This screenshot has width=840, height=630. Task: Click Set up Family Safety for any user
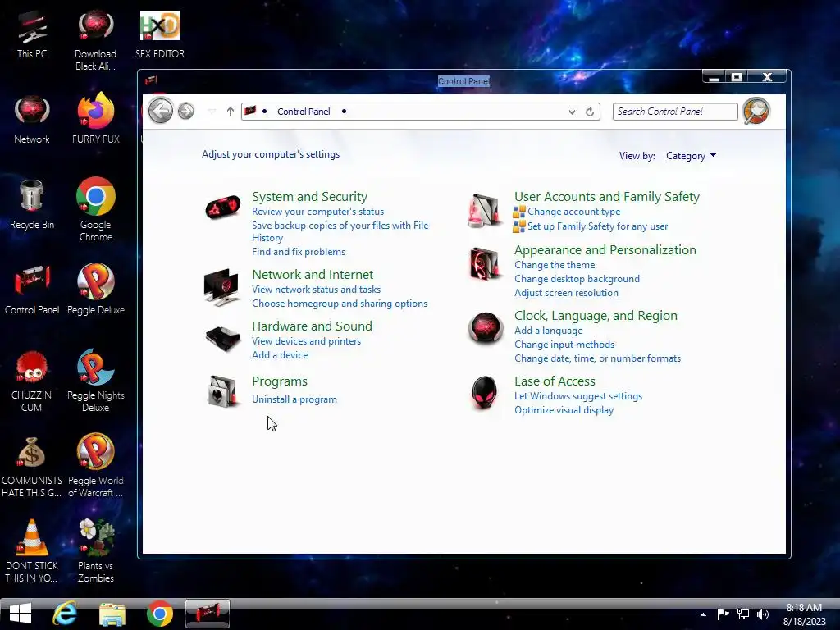coord(597,226)
